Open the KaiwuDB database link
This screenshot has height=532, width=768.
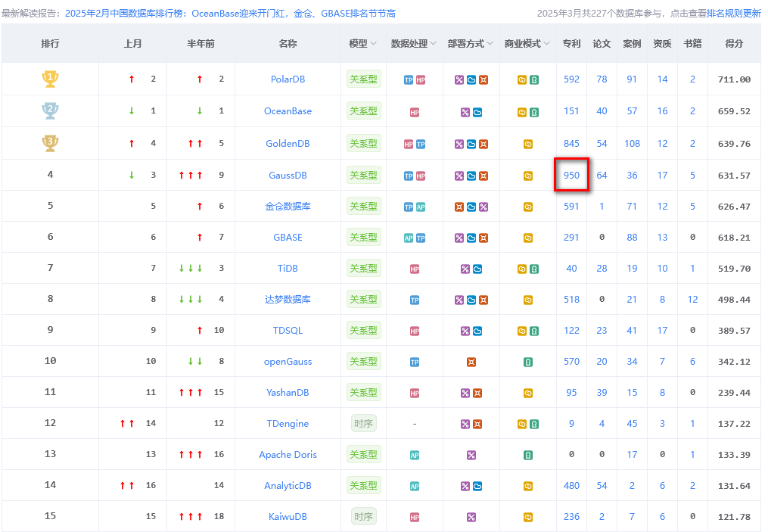pos(288,516)
